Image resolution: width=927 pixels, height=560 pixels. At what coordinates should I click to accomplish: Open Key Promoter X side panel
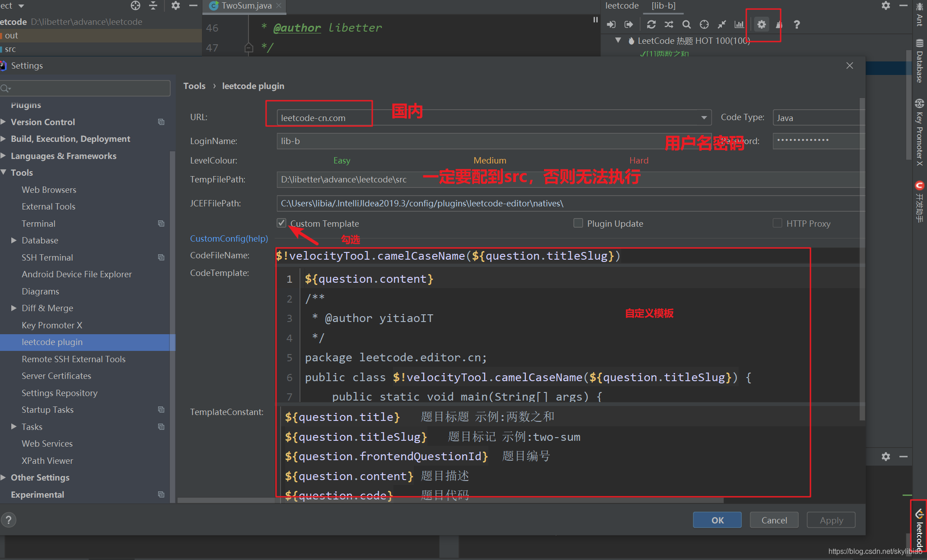tap(920, 132)
